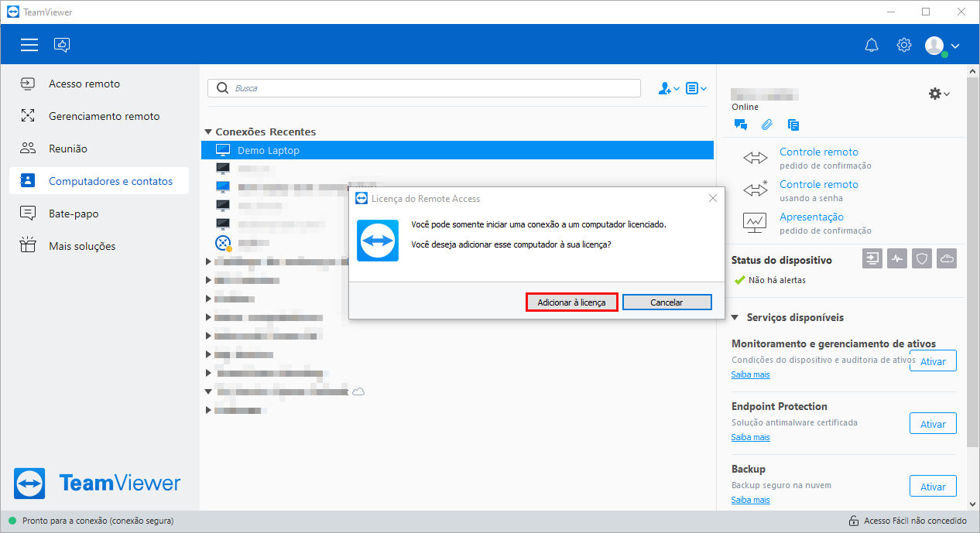This screenshot has width=980, height=533.
Task: Click the chat bubbles icon under Online
Action: coord(740,125)
